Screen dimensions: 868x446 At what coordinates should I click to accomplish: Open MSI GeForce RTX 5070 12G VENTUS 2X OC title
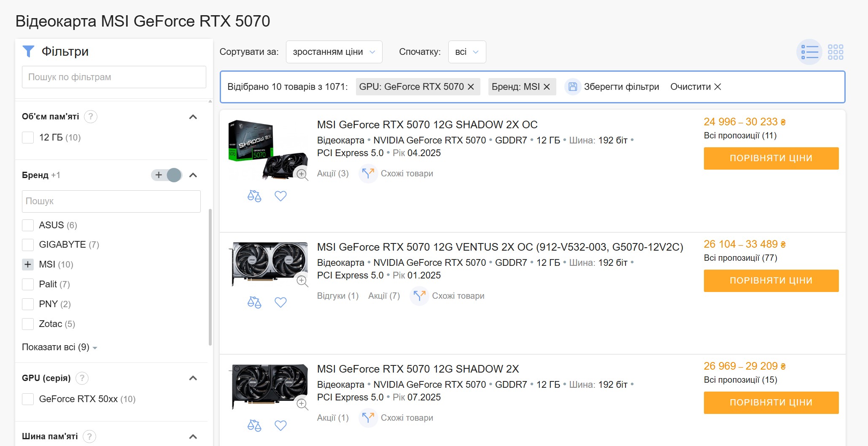coord(500,247)
